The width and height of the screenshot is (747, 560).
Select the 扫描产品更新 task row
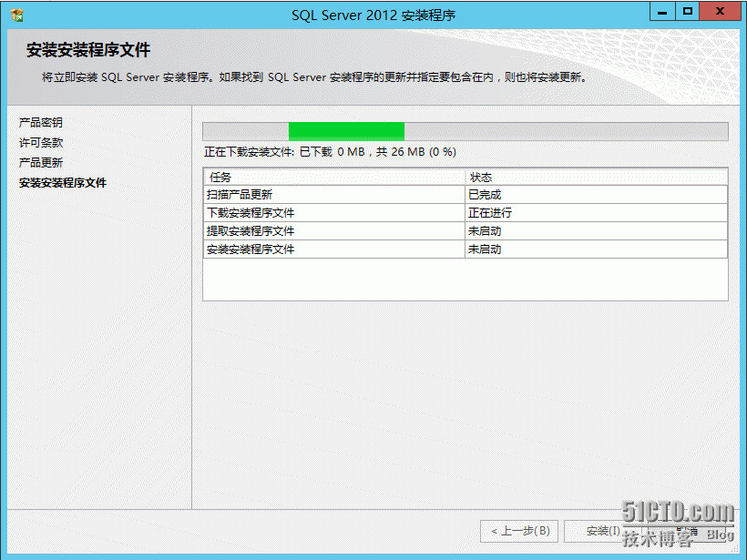(x=466, y=194)
